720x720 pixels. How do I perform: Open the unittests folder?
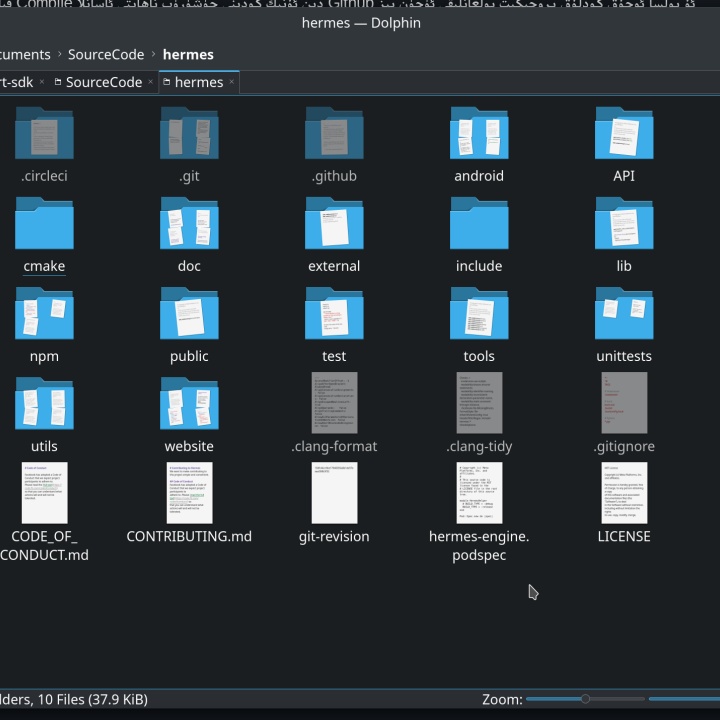(x=624, y=313)
